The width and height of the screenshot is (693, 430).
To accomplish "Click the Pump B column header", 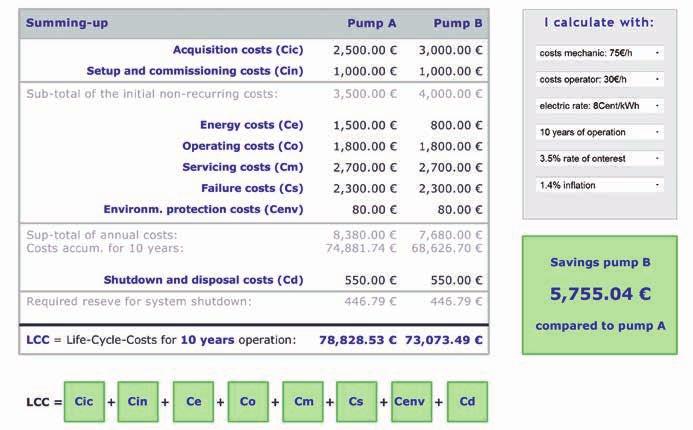I will pyautogui.click(x=457, y=23).
